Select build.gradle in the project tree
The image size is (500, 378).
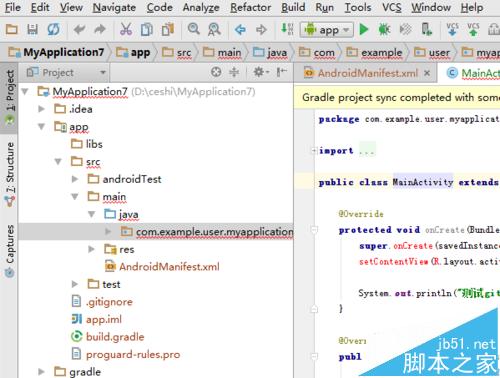[x=108, y=337]
